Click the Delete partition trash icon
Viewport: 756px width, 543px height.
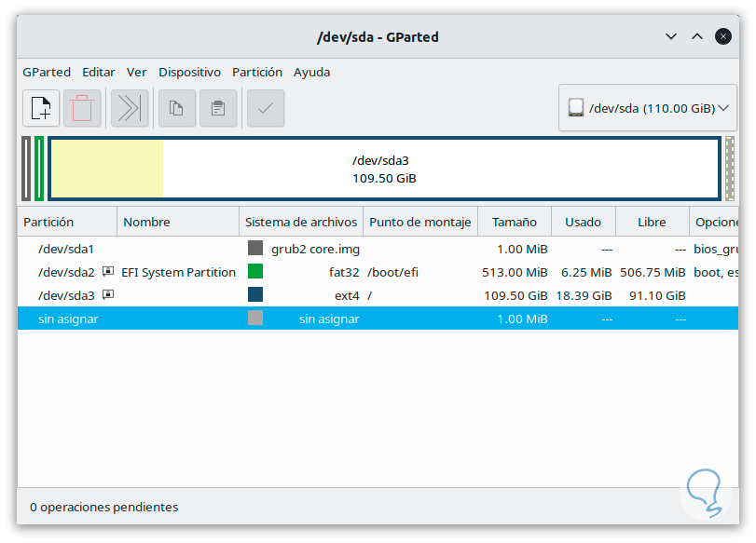82,108
